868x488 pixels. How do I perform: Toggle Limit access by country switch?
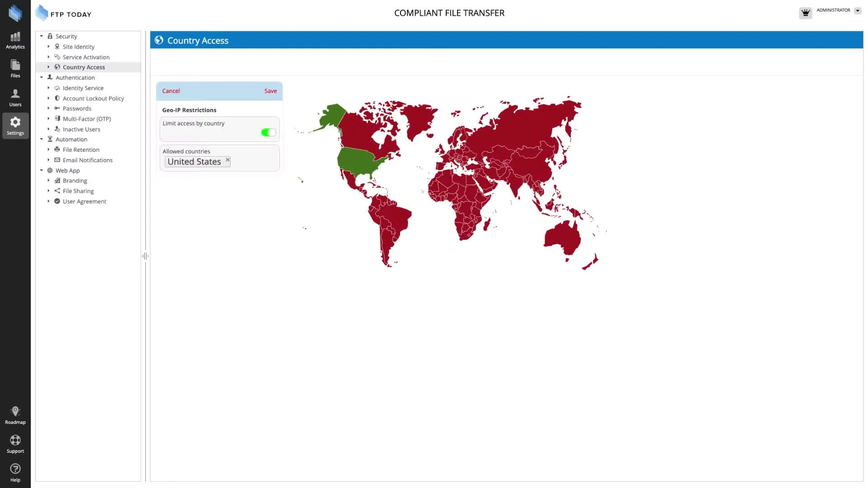click(268, 132)
